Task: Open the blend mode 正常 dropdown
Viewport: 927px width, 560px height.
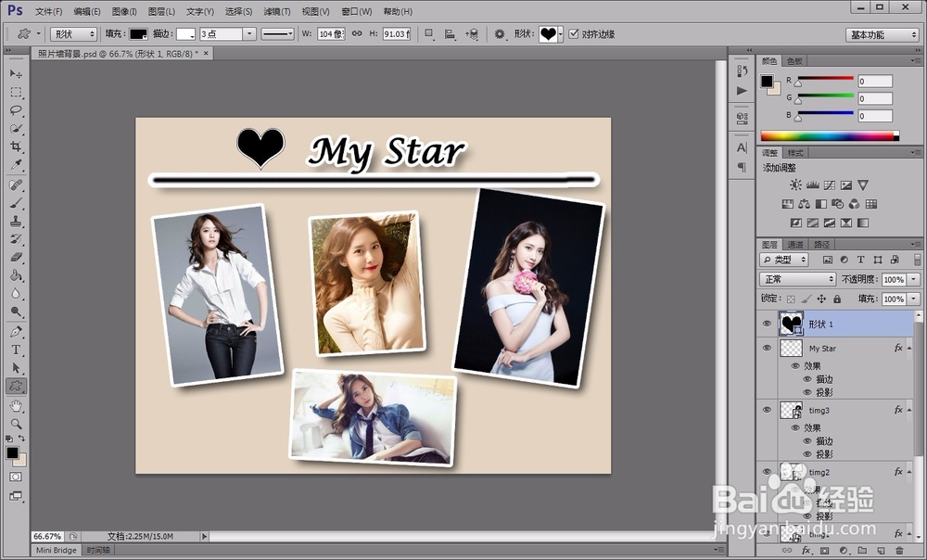Action: point(798,279)
